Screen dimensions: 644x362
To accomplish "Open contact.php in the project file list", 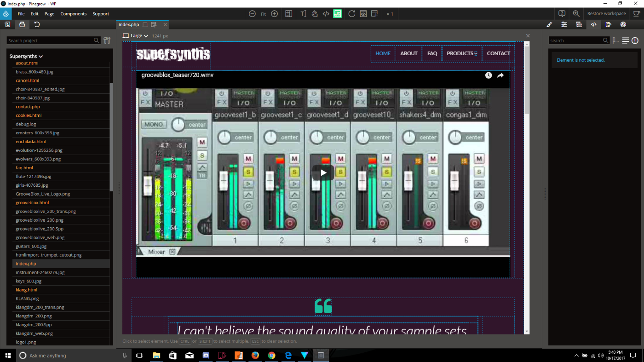I will tap(28, 107).
